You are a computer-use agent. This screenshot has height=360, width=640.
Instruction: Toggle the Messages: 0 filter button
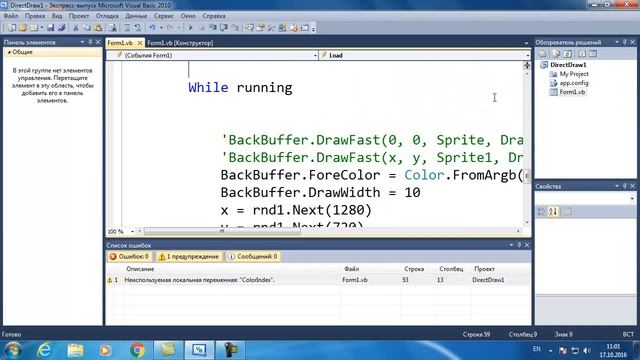(x=253, y=256)
